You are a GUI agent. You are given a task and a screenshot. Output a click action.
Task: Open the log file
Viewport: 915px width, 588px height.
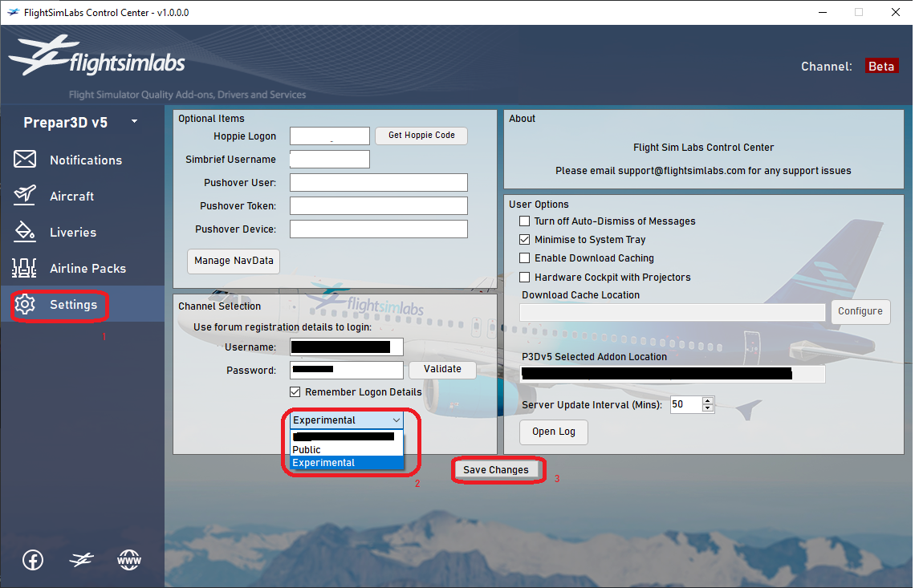[553, 432]
